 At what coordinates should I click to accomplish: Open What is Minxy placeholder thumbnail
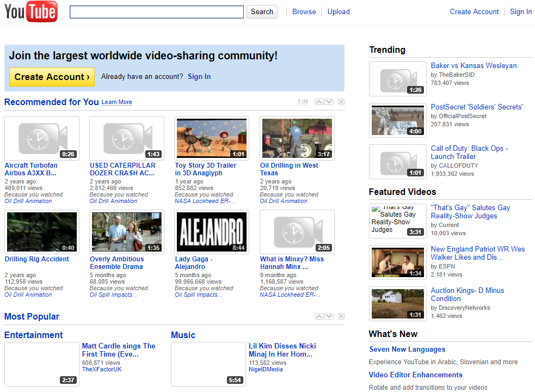coord(297,232)
